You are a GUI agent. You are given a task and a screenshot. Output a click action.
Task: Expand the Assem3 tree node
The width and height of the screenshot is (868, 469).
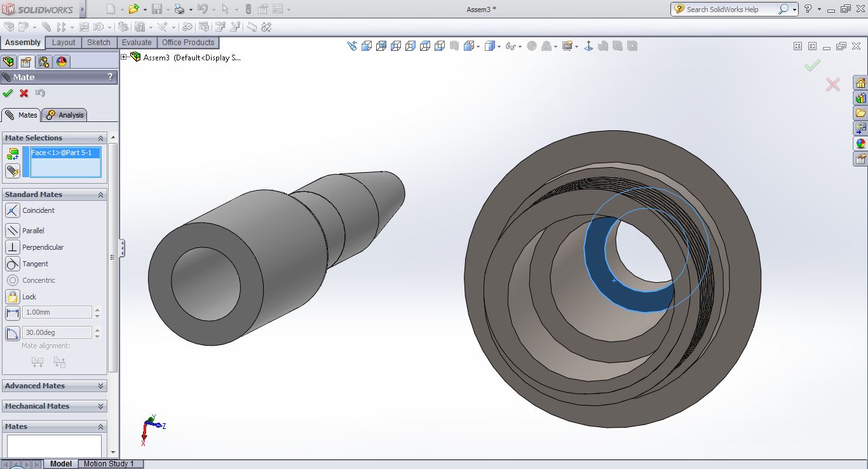point(125,57)
